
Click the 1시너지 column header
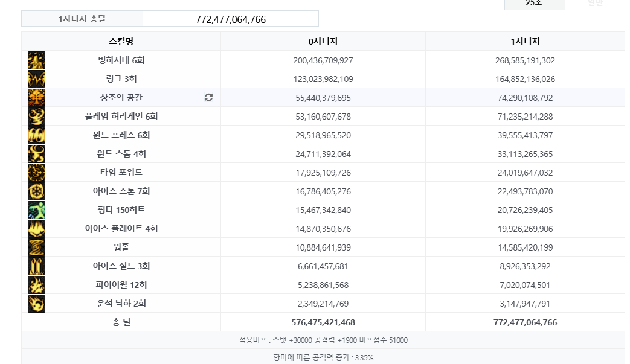click(524, 42)
